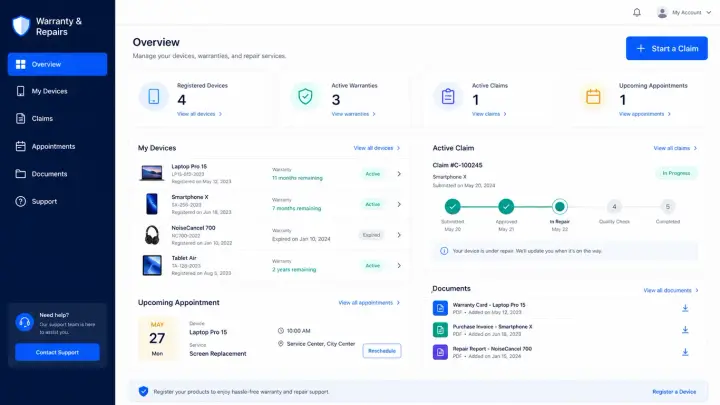Image resolution: width=720 pixels, height=405 pixels.
Task: Click the clock icon beside 10:00 AM
Action: coord(281,331)
